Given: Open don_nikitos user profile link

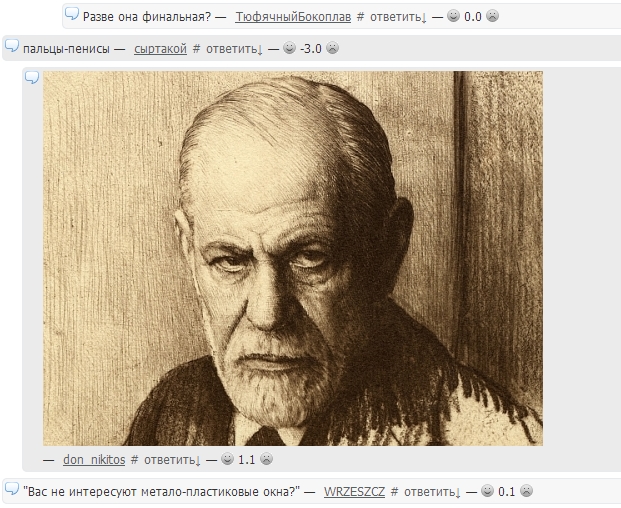Looking at the screenshot, I should click(x=94, y=460).
